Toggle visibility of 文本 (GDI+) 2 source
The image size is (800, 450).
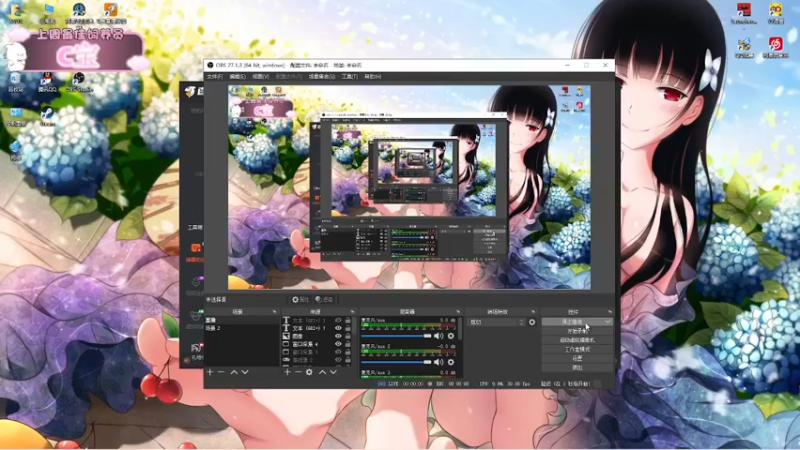pos(338,320)
